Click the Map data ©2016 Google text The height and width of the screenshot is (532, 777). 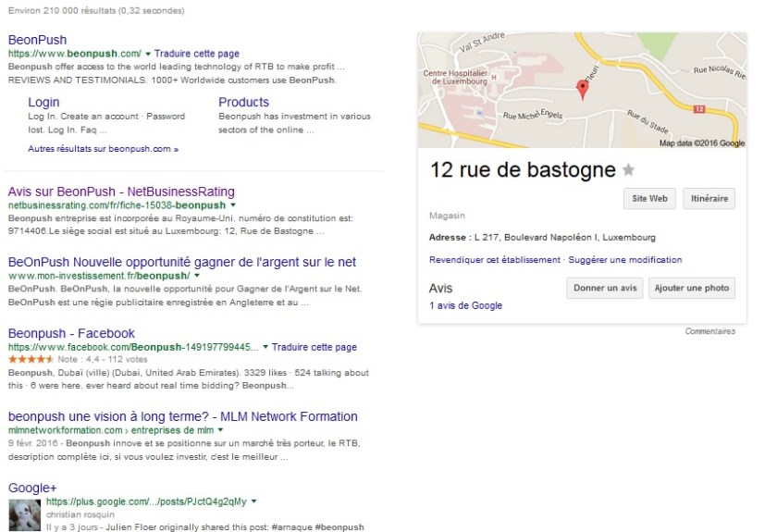point(702,143)
